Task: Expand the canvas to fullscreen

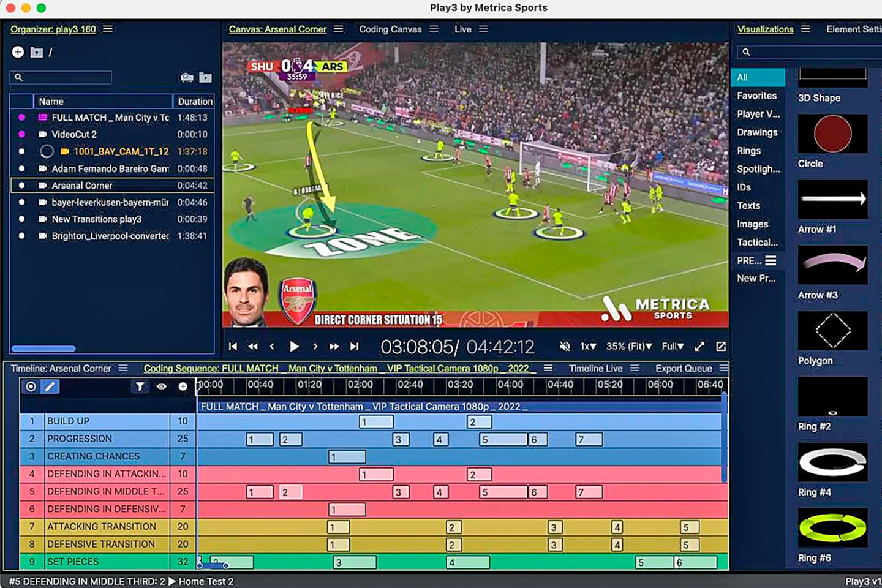Action: coord(699,347)
